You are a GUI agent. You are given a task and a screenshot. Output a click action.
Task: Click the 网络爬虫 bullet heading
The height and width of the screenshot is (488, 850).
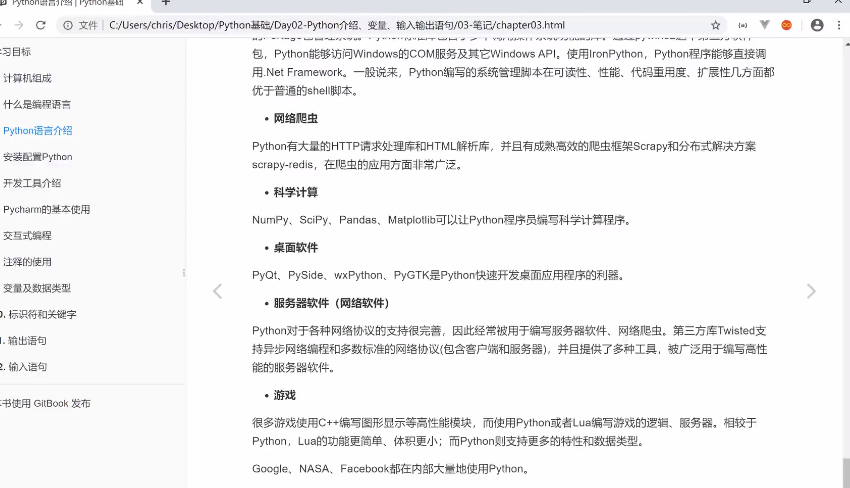(295, 118)
